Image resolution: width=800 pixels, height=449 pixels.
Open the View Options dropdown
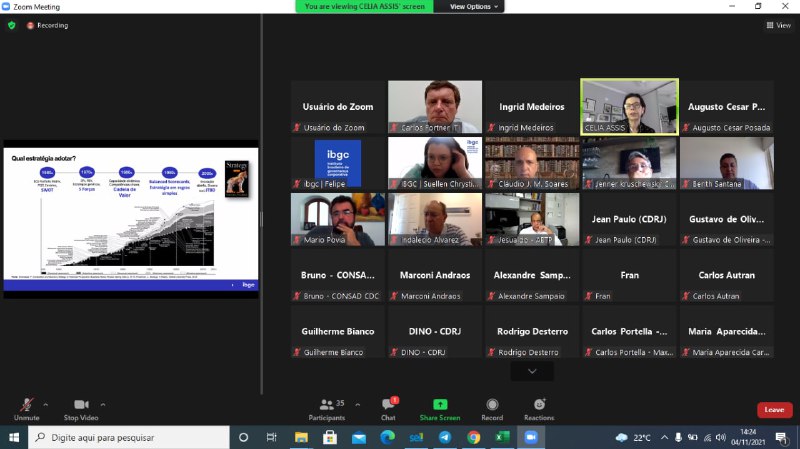(x=473, y=7)
